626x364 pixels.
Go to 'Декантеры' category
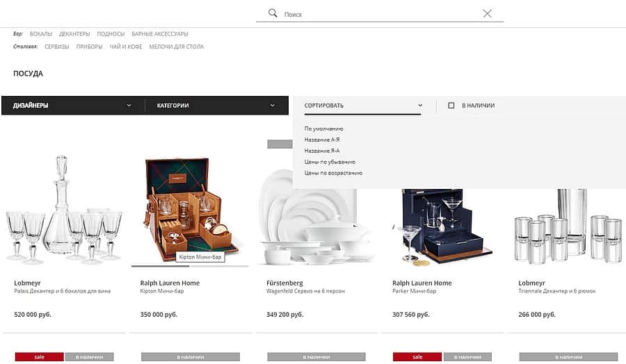click(x=74, y=34)
